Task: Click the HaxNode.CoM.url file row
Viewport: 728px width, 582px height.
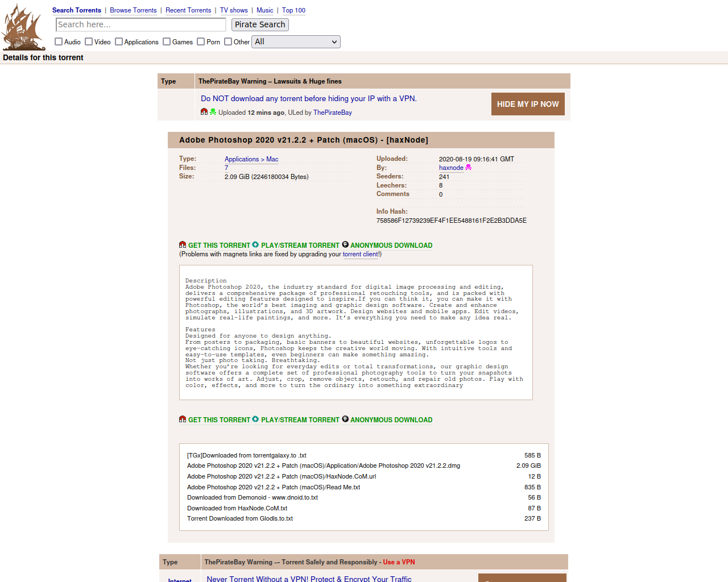Action: point(364,476)
